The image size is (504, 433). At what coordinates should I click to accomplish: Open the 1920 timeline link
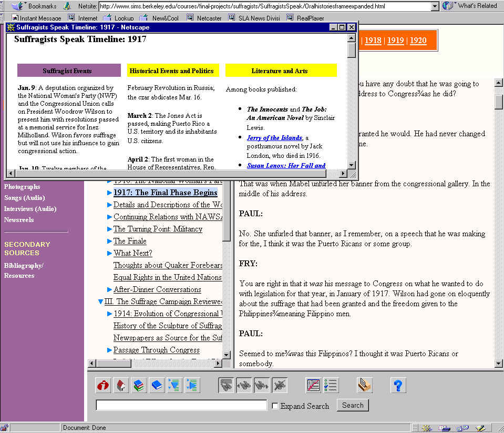[418, 41]
